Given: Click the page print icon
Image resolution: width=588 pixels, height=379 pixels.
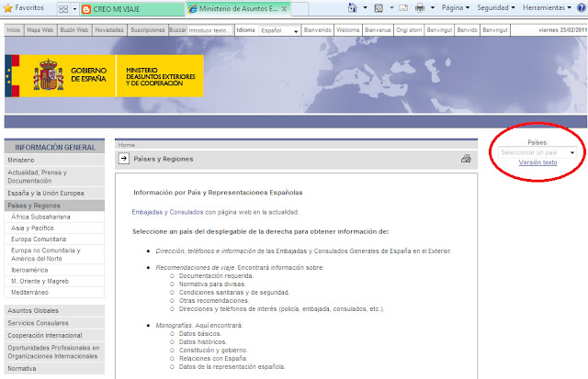Looking at the screenshot, I should 466,159.
